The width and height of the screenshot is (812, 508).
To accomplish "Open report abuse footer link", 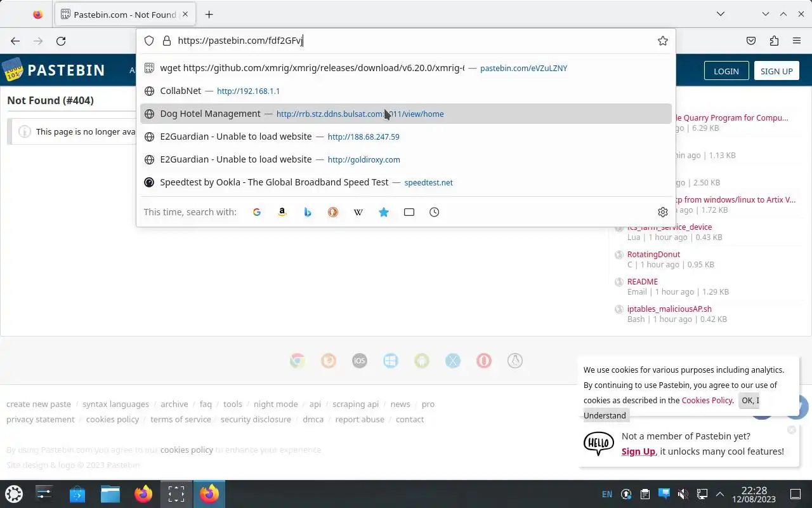I will [360, 419].
